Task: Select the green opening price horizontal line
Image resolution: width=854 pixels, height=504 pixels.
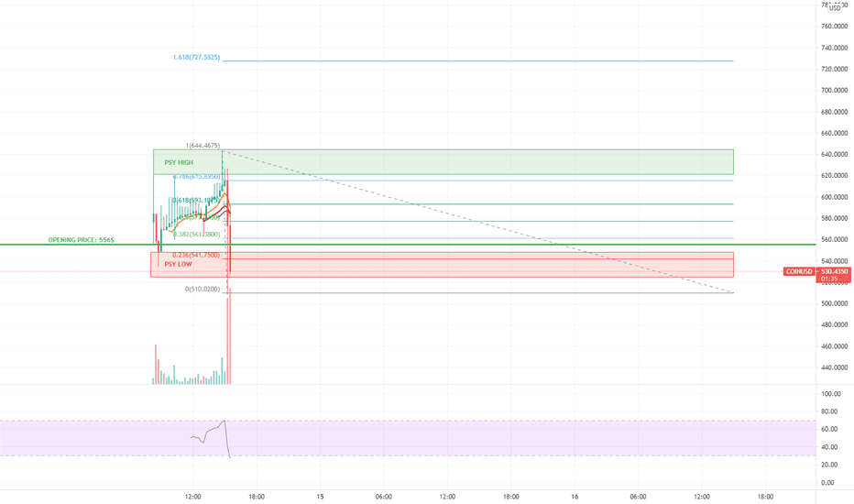Action: [x=408, y=245]
